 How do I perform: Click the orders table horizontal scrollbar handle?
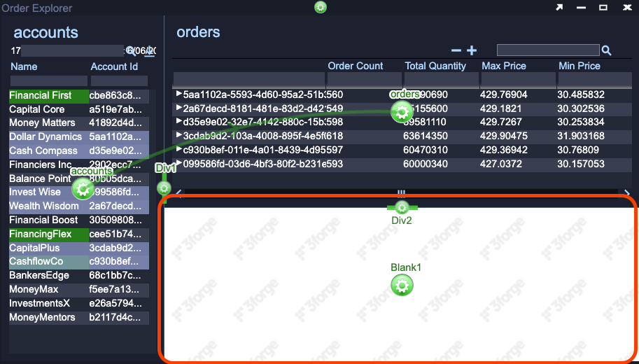tap(402, 192)
